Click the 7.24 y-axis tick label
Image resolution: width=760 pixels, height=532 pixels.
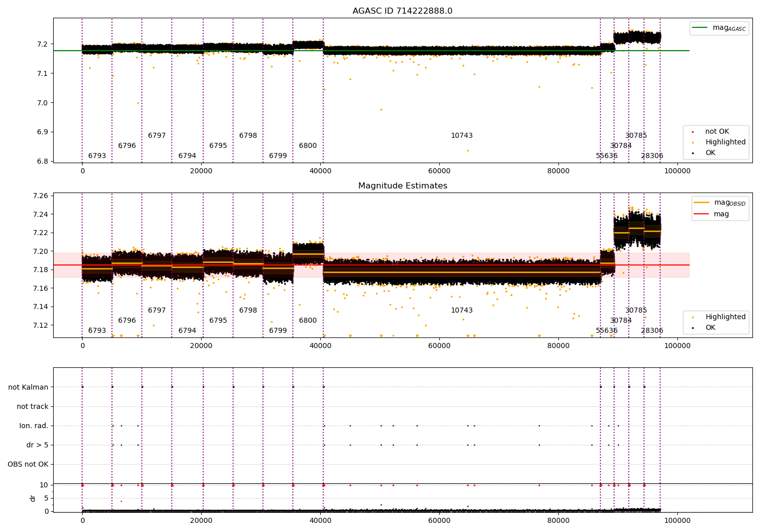(41, 215)
